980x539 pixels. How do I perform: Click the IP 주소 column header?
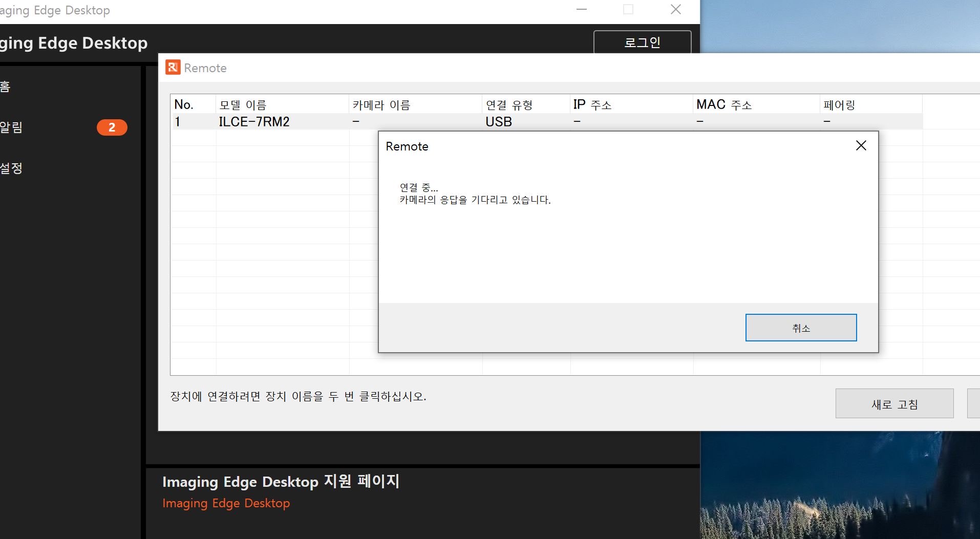tap(631, 104)
